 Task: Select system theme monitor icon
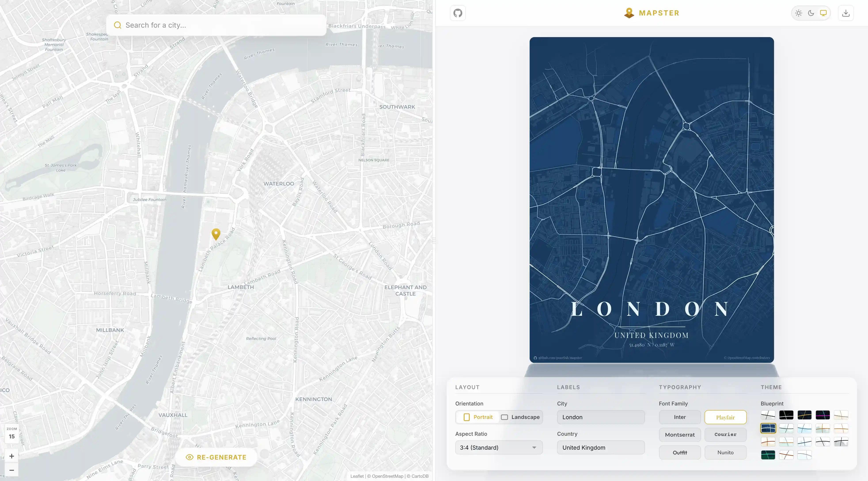823,13
